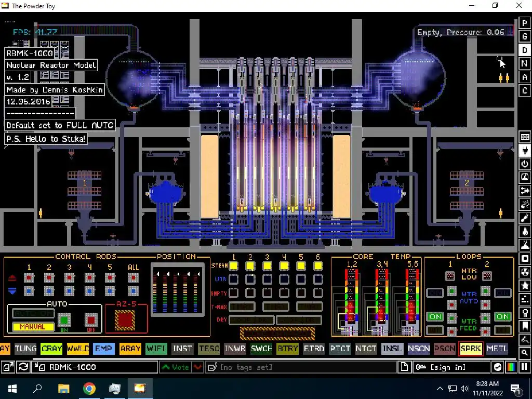The height and width of the screenshot is (399, 532).
Task: Open the Windows Start menu
Action: [x=12, y=389]
